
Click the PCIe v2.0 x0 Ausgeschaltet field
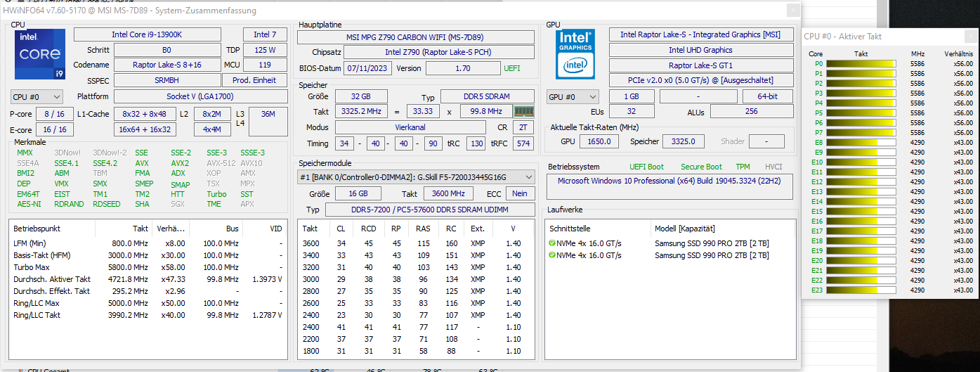click(700, 81)
